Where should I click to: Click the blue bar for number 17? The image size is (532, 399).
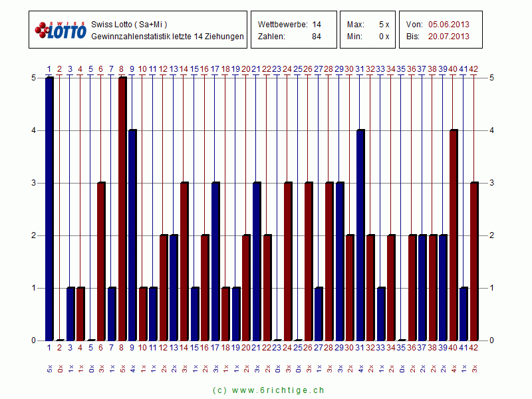point(215,261)
